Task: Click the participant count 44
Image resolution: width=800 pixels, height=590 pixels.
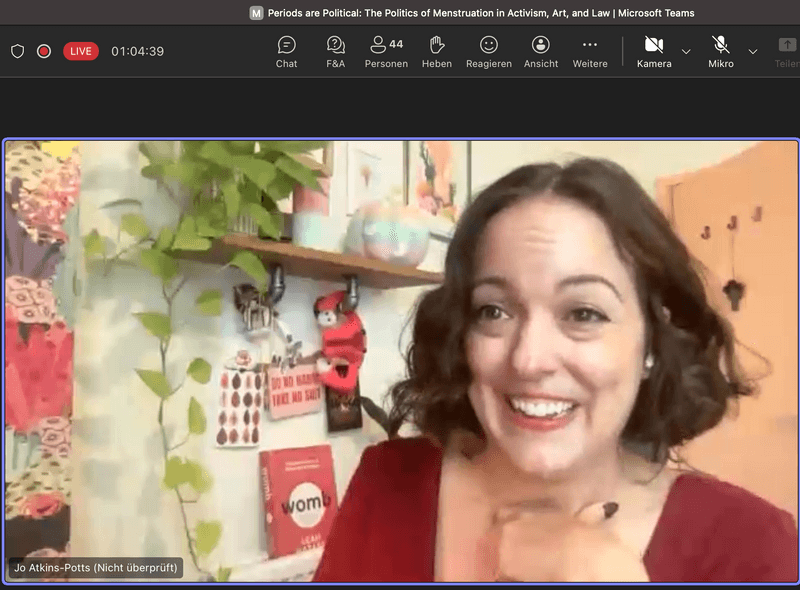Action: tap(397, 44)
